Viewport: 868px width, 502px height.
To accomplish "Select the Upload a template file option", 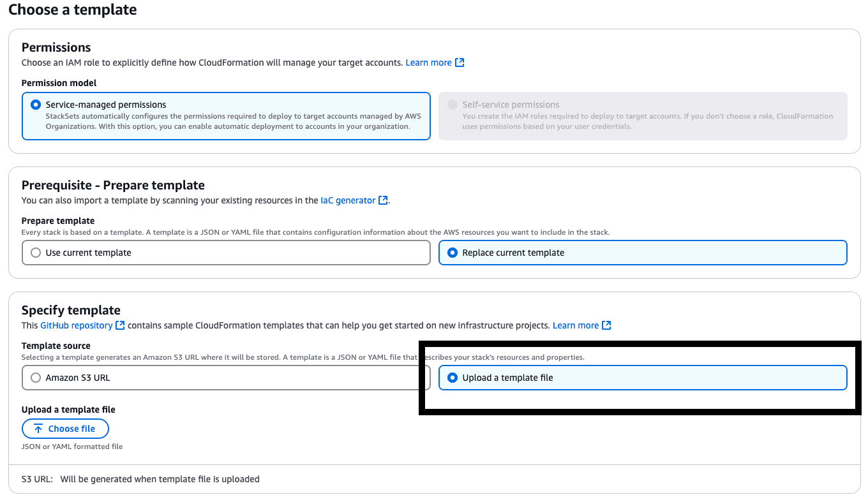I will (452, 378).
